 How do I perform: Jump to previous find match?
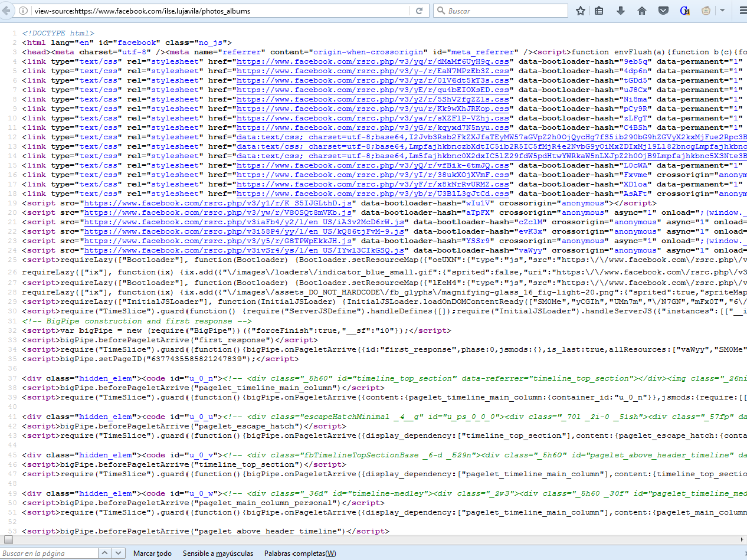(104, 554)
